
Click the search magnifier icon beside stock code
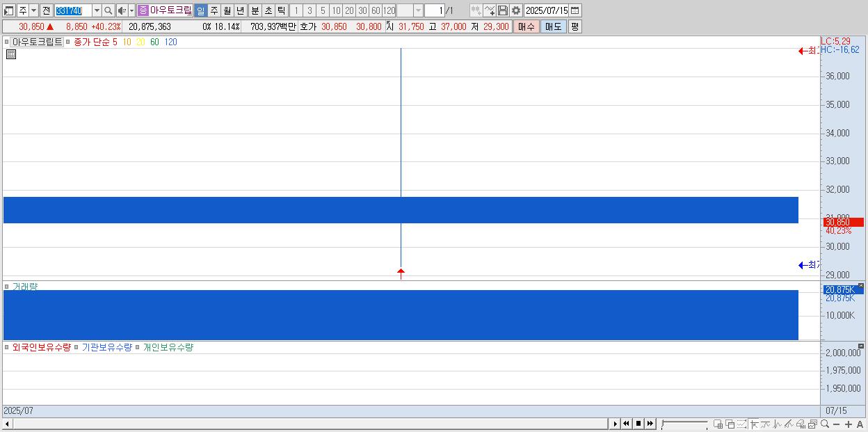108,10
